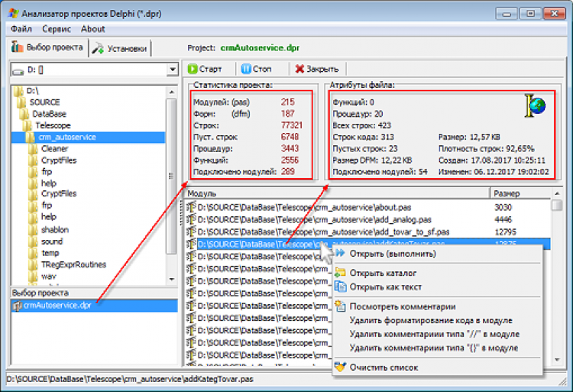Click the size value 3030

point(503,208)
